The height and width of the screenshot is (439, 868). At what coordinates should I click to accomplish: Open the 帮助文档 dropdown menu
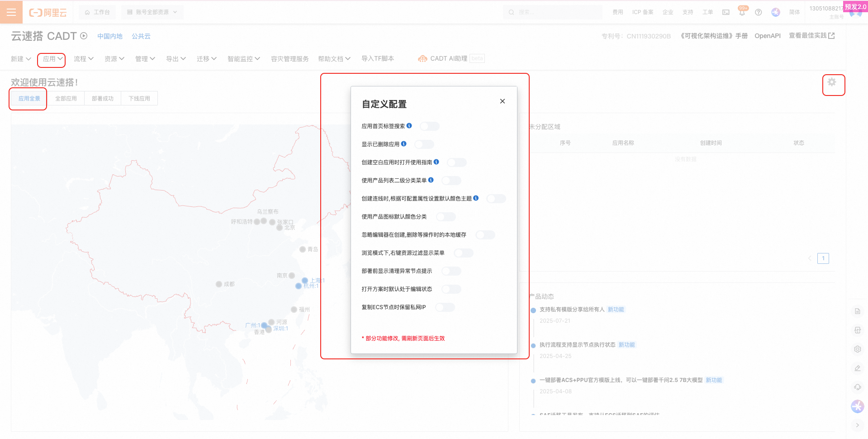point(334,59)
